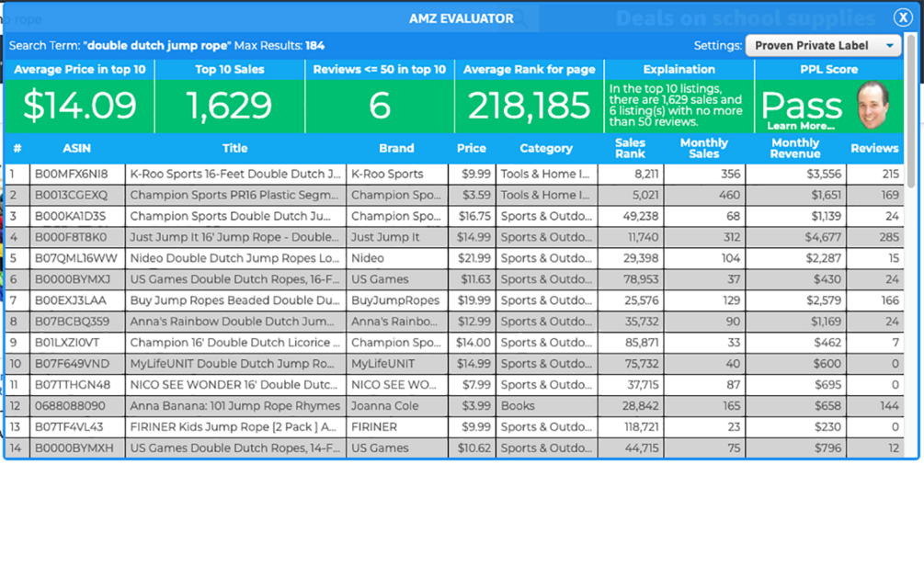Select ASIN B07QML16WW
The width and height of the screenshot is (924, 577).
(x=76, y=258)
